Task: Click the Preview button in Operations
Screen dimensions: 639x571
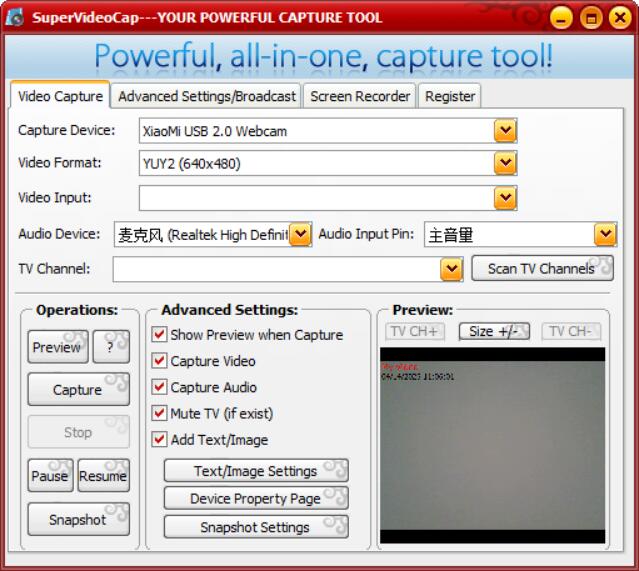Action: coord(57,347)
